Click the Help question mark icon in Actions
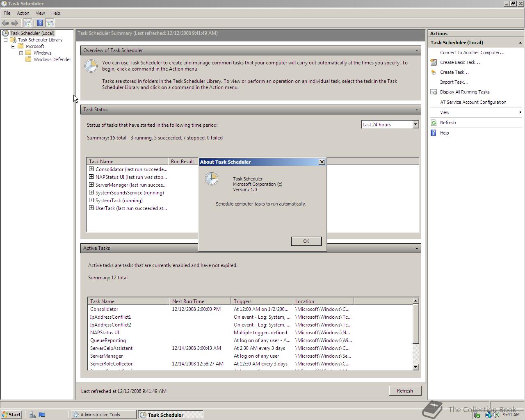The width and height of the screenshot is (525, 420). [x=434, y=133]
